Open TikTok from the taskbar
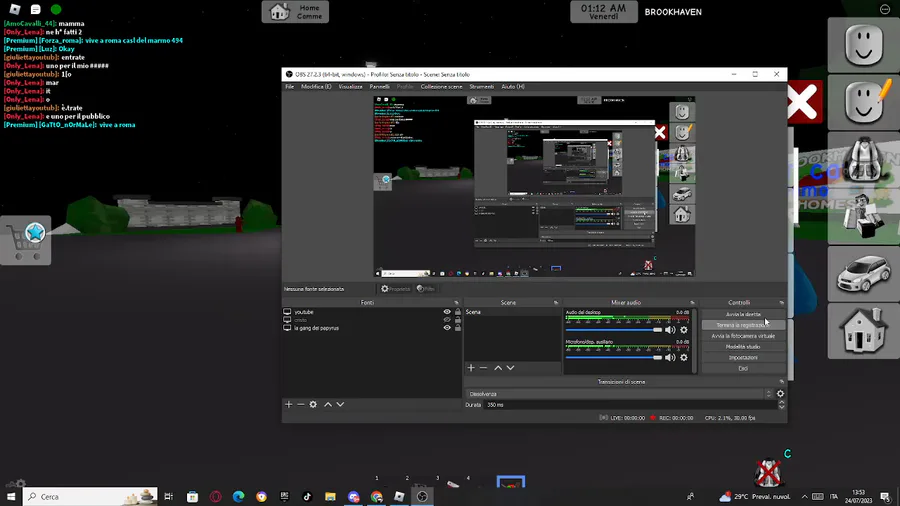Image resolution: width=900 pixels, height=506 pixels. coord(307,497)
